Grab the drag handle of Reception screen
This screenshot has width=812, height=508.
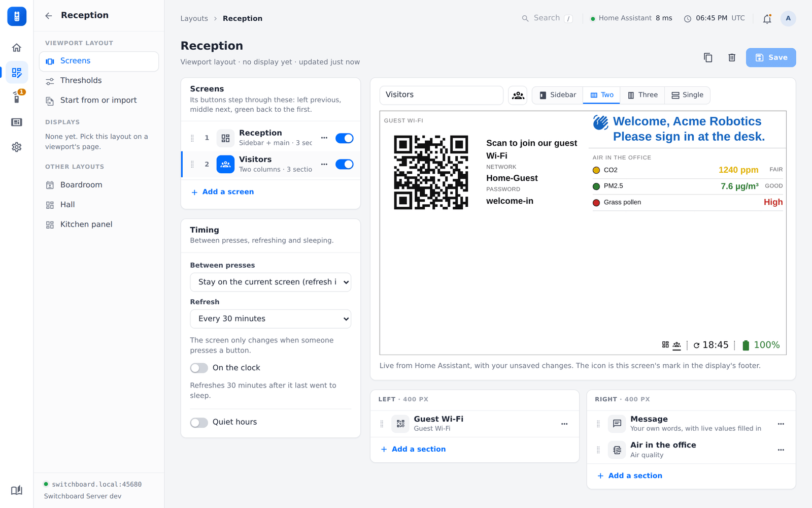click(x=192, y=138)
